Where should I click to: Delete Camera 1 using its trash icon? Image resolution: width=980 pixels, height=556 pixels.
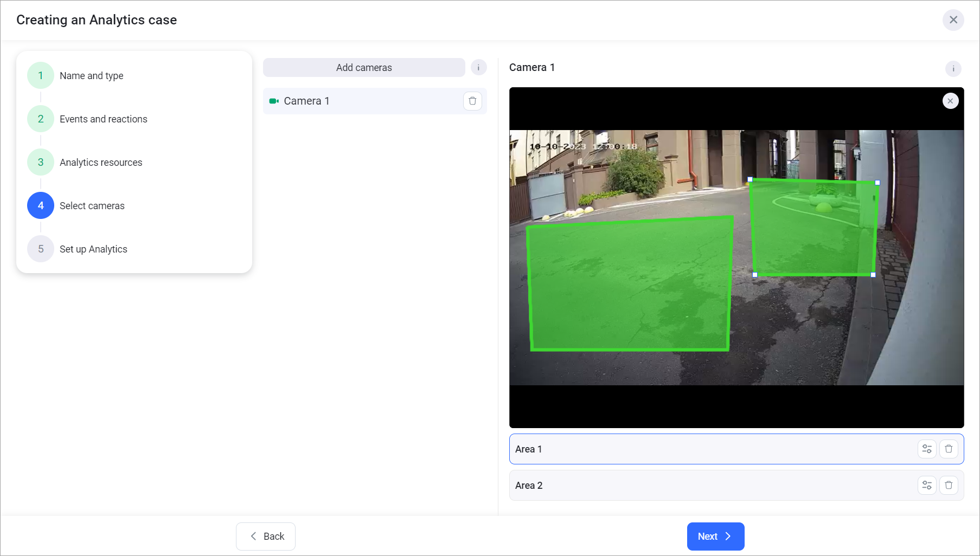(472, 101)
